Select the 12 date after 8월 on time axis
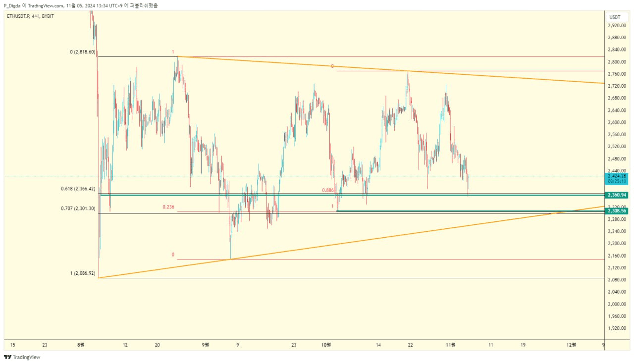 (x=125, y=345)
